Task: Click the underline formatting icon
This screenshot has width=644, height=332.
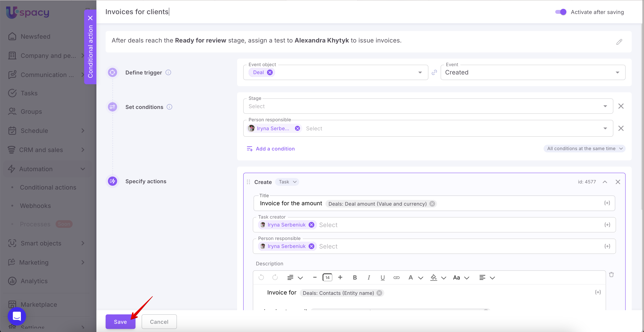Action: (x=382, y=278)
